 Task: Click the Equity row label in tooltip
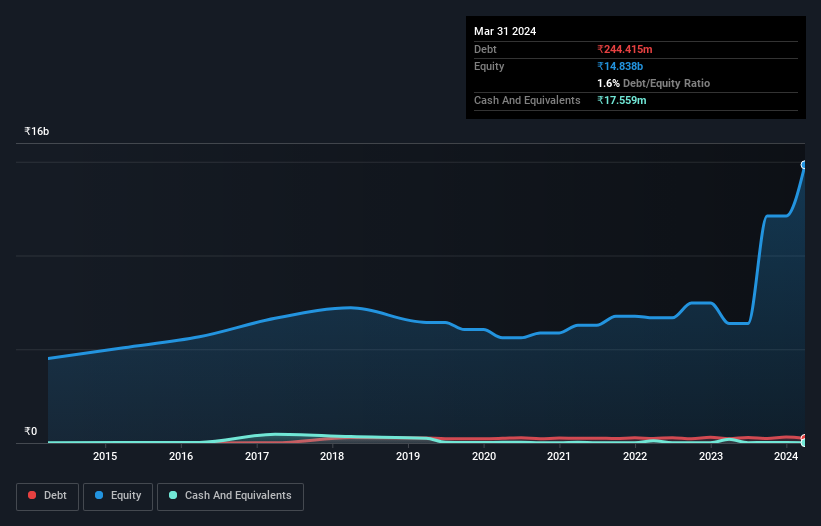pos(489,66)
